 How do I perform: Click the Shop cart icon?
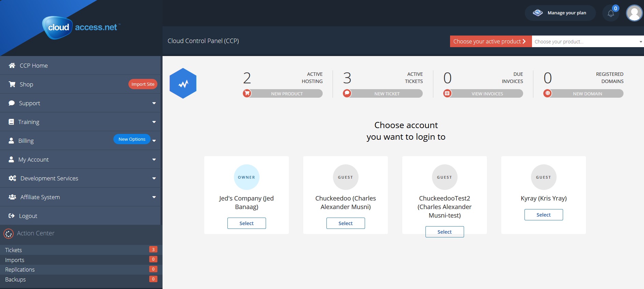[x=12, y=84]
